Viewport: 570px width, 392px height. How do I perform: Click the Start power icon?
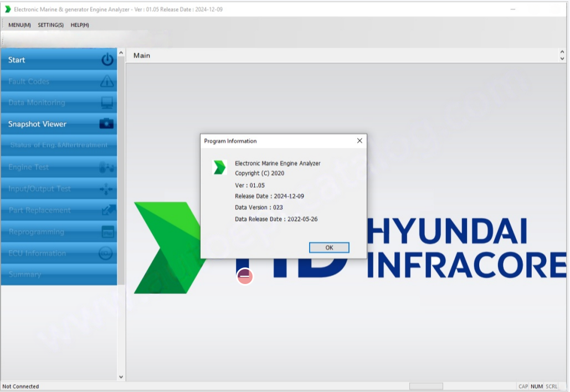pos(107,60)
